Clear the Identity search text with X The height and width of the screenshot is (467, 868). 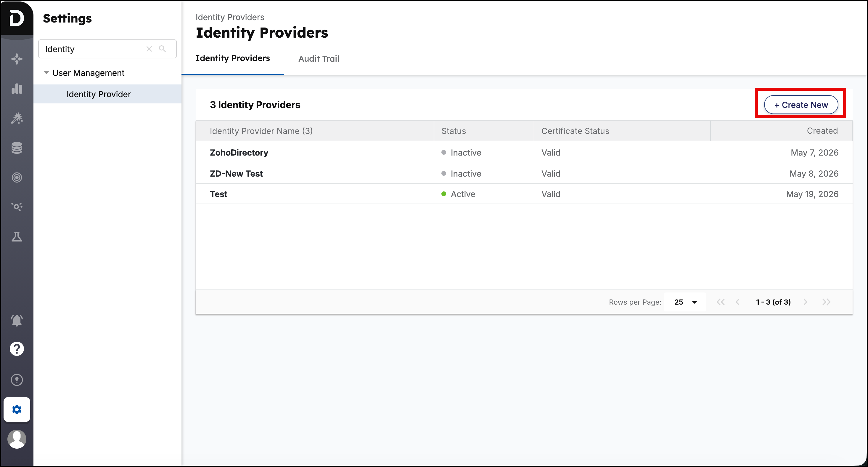coord(149,49)
